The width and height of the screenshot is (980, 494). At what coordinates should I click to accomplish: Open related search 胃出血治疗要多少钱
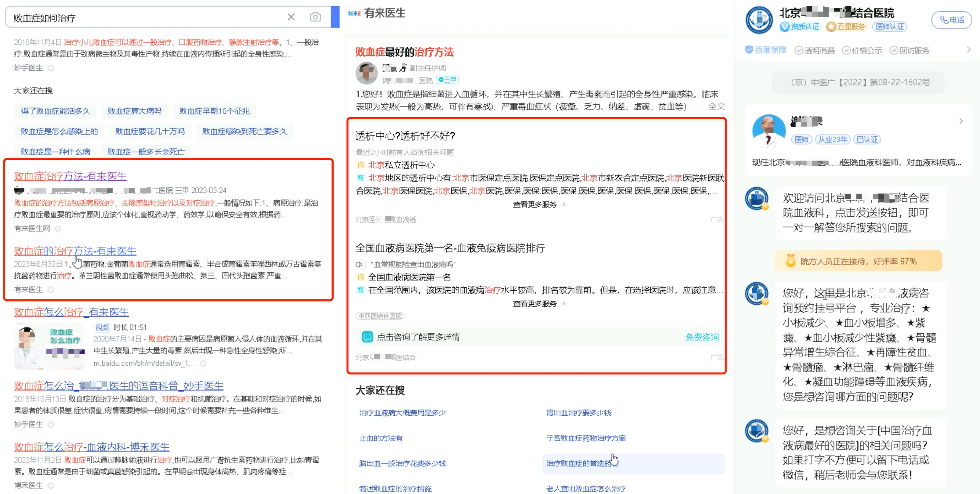(x=579, y=413)
